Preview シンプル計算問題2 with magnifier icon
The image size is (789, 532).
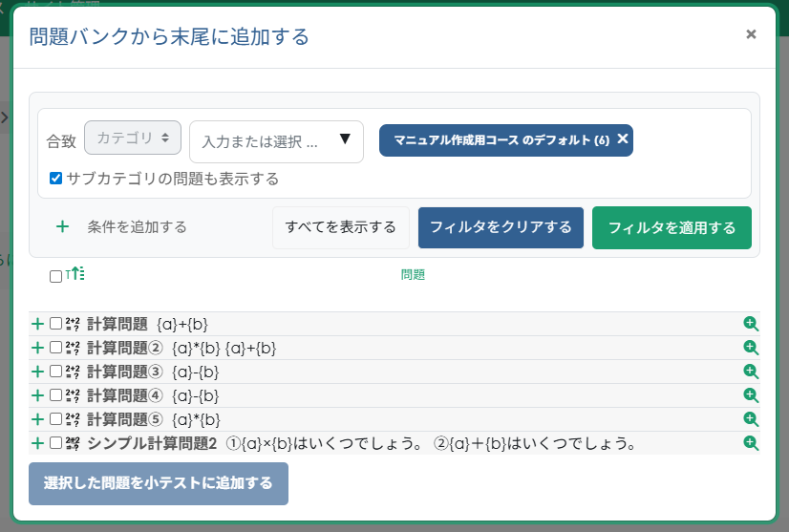click(751, 443)
